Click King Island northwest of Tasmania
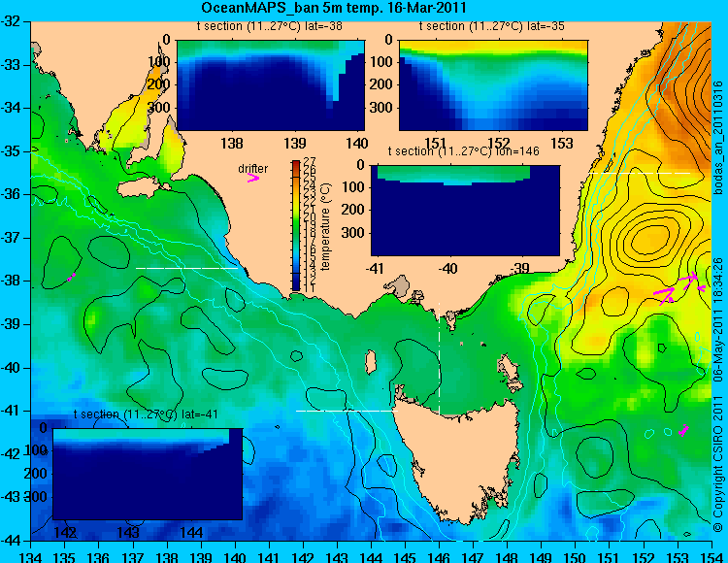 pos(371,362)
